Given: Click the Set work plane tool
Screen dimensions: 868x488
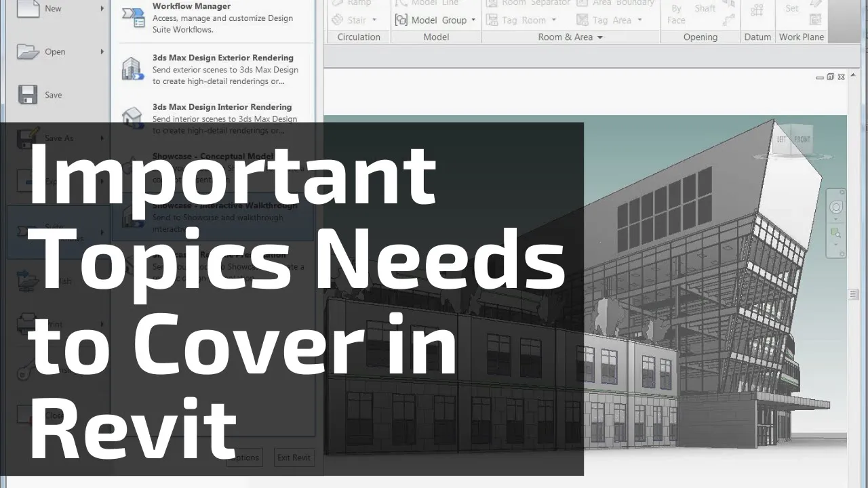Looking at the screenshot, I should 792,9.
